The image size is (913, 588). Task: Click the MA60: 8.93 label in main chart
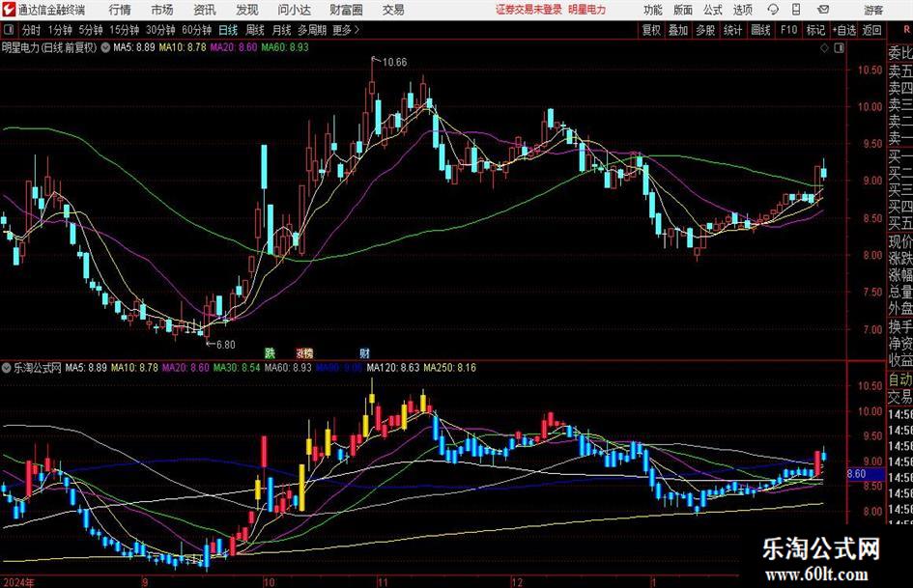tap(285, 47)
